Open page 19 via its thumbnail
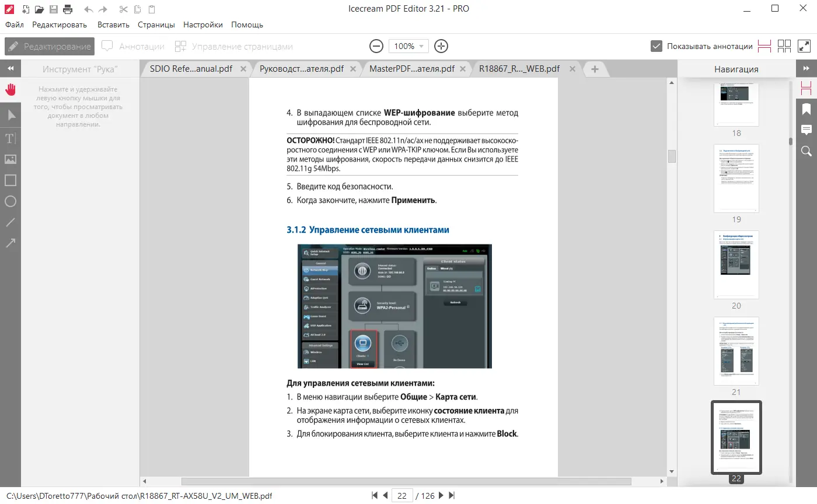 (736, 178)
